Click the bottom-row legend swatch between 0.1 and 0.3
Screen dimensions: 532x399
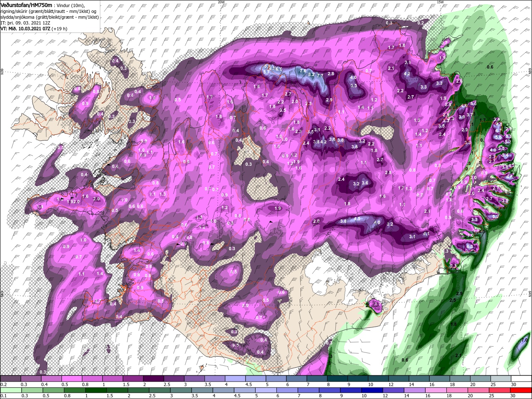tap(11, 390)
